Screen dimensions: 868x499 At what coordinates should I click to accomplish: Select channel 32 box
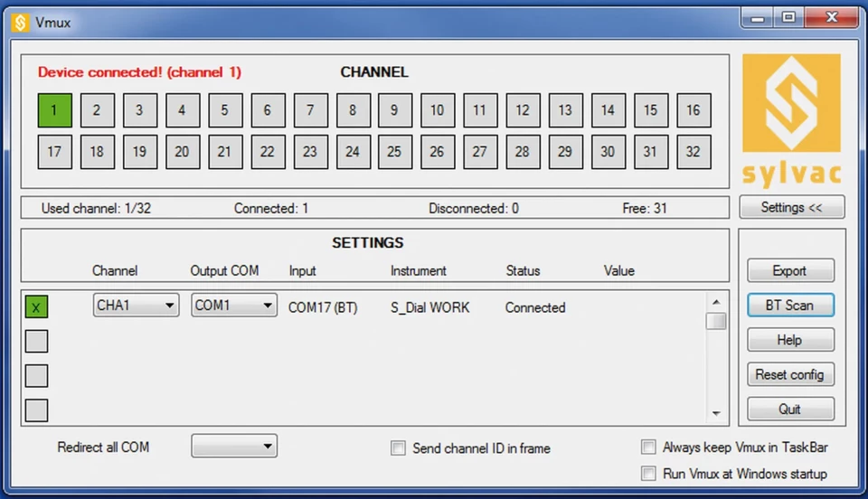point(693,152)
